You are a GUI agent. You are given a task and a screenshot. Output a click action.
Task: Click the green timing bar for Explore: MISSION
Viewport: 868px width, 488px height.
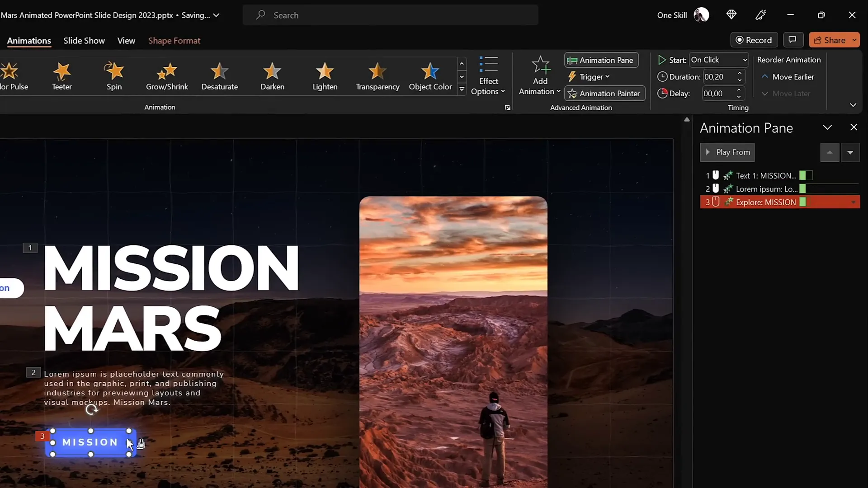click(802, 202)
